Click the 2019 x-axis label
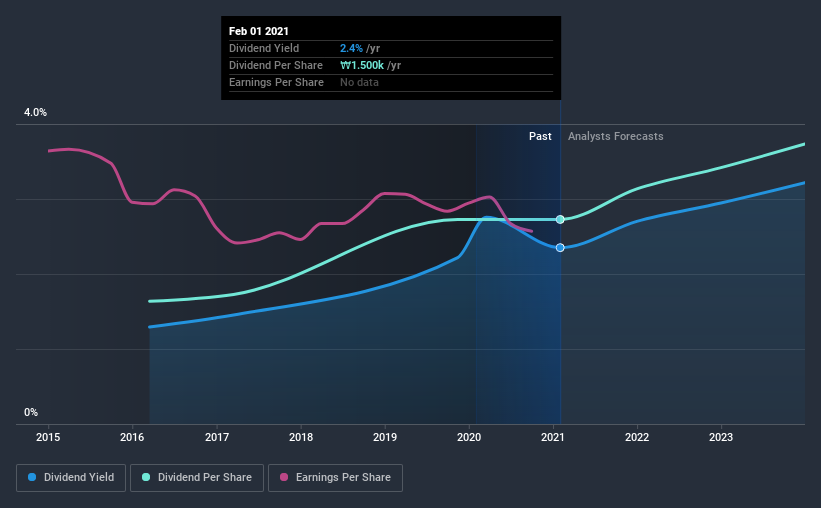Screen dimensions: 821x508 (x=385, y=437)
